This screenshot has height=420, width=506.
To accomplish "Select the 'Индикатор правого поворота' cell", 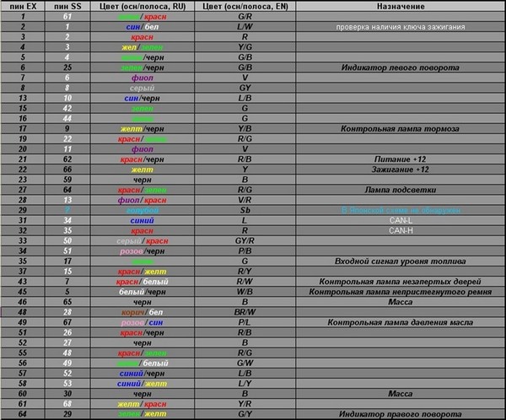I will [x=400, y=413].
